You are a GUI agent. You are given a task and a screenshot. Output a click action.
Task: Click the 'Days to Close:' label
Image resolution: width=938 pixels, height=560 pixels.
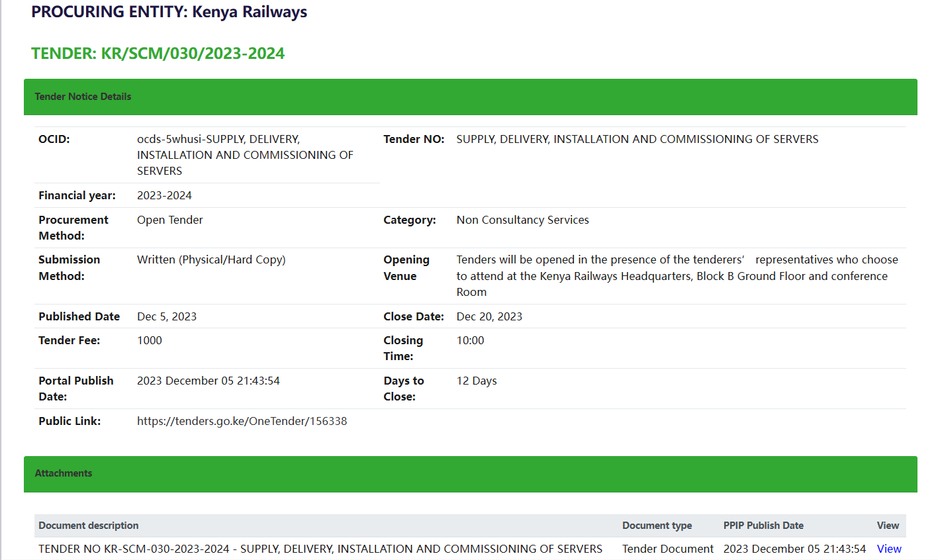404,389
